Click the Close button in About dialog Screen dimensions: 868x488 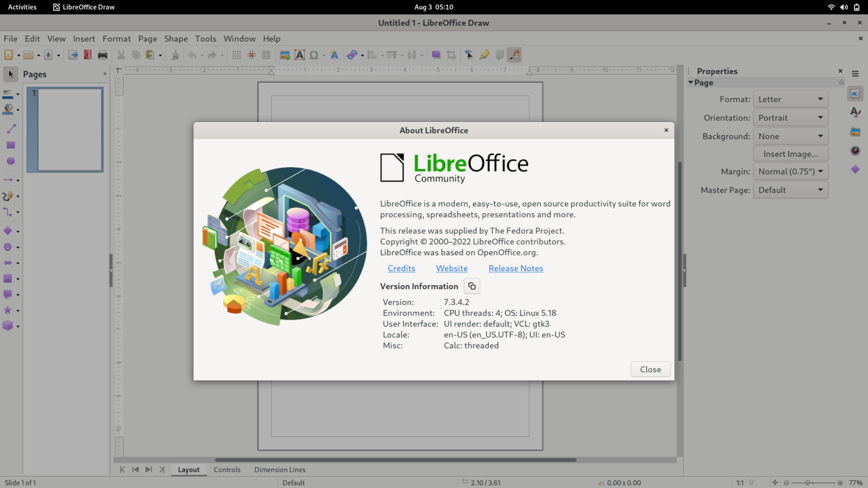(x=650, y=369)
